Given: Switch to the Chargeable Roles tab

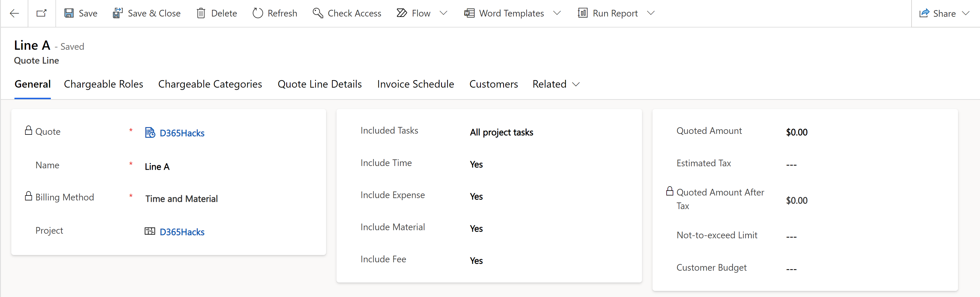Looking at the screenshot, I should [103, 84].
